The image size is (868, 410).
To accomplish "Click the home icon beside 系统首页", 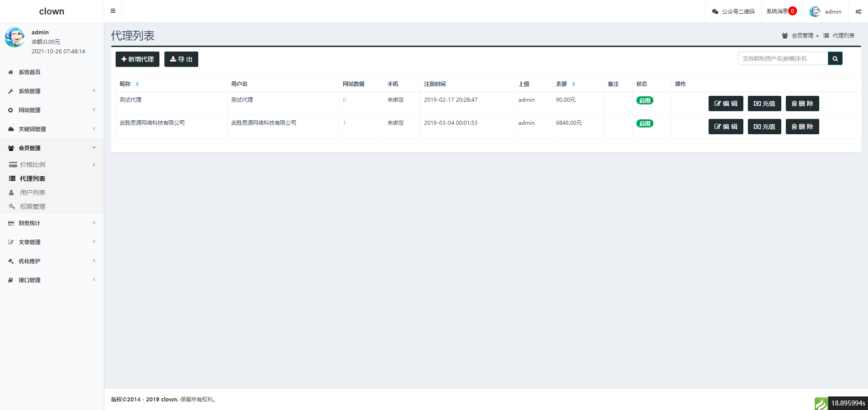I will point(11,72).
